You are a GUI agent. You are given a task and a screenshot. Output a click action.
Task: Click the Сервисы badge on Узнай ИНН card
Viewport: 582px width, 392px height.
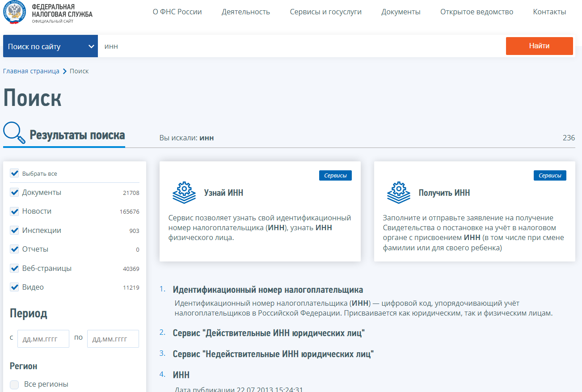click(335, 176)
